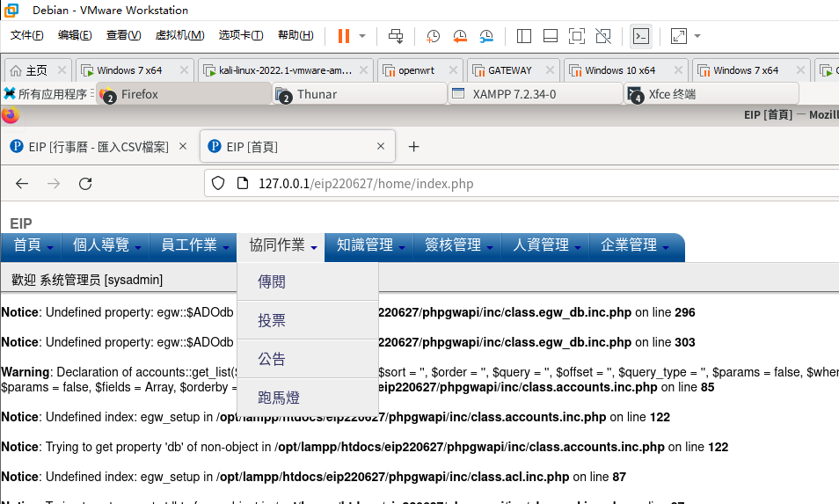The width and height of the screenshot is (839, 504).
Task: Open the 企業管理 menu
Action: (634, 245)
